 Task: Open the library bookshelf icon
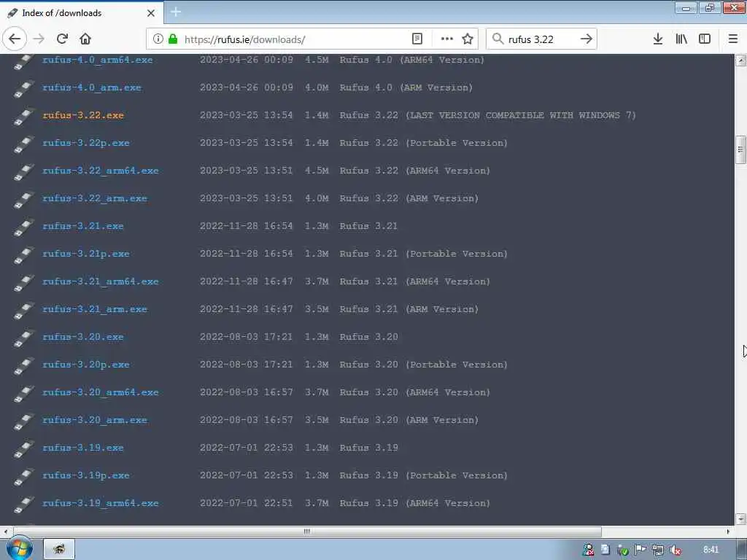(681, 39)
